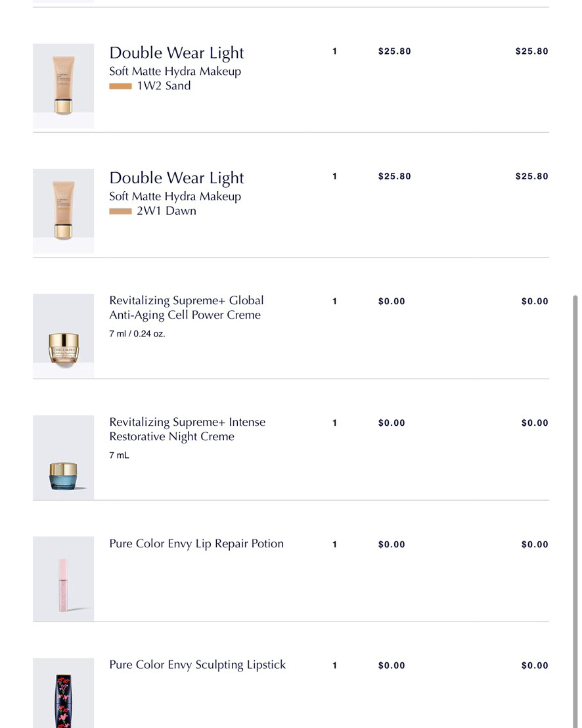Click the quantity of the 1W2 Sand item
582x728 pixels.
pyautogui.click(x=334, y=51)
